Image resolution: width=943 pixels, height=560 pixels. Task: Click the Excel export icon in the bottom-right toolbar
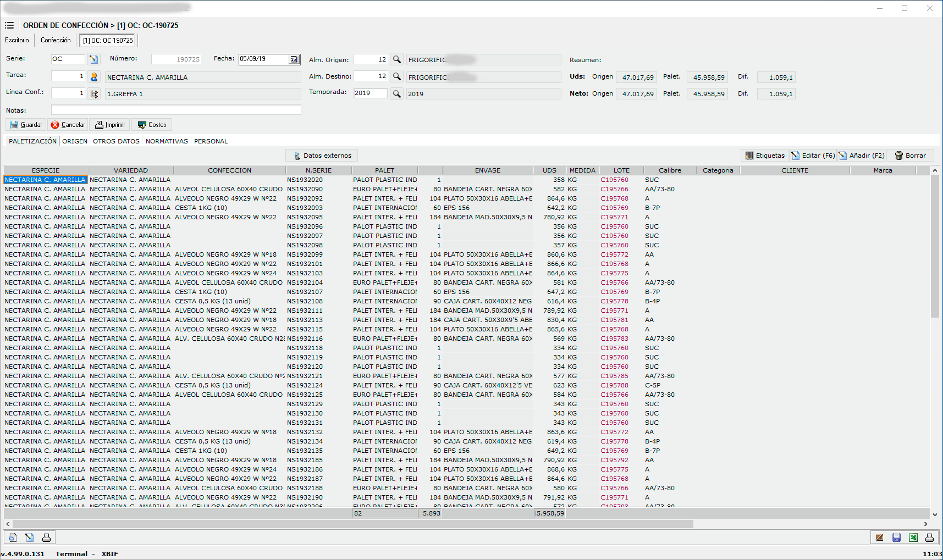click(913, 537)
